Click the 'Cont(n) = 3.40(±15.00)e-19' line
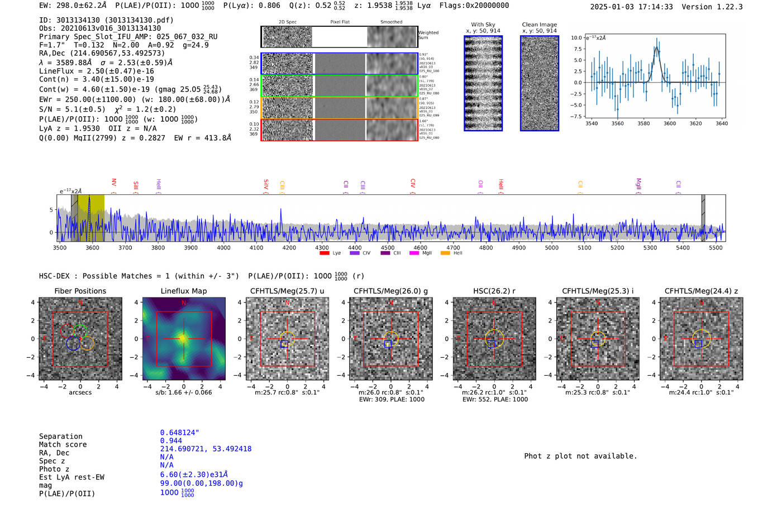 tap(97, 79)
